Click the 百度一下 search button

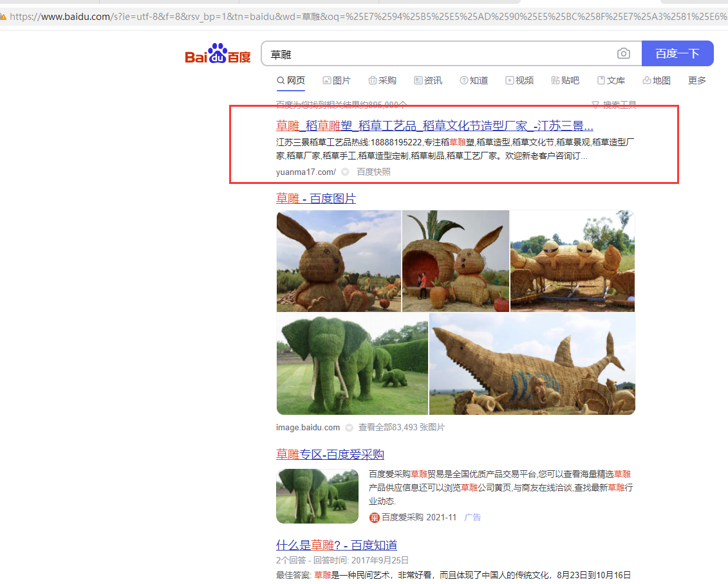677,53
